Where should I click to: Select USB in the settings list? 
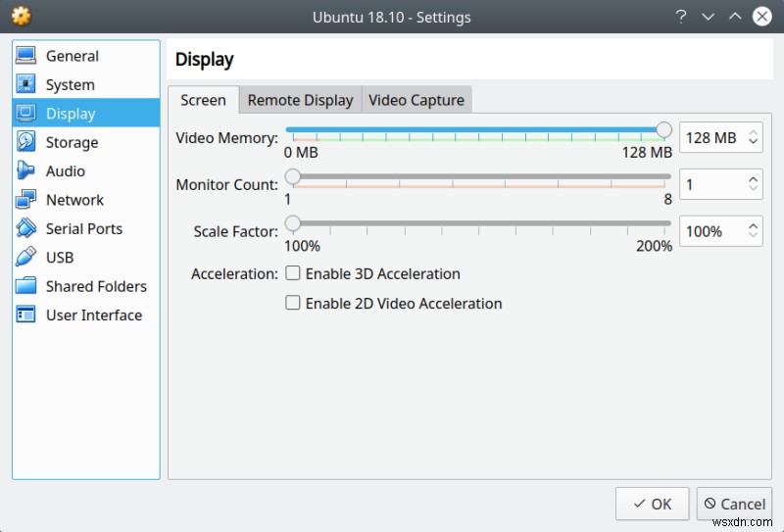[x=86, y=257]
